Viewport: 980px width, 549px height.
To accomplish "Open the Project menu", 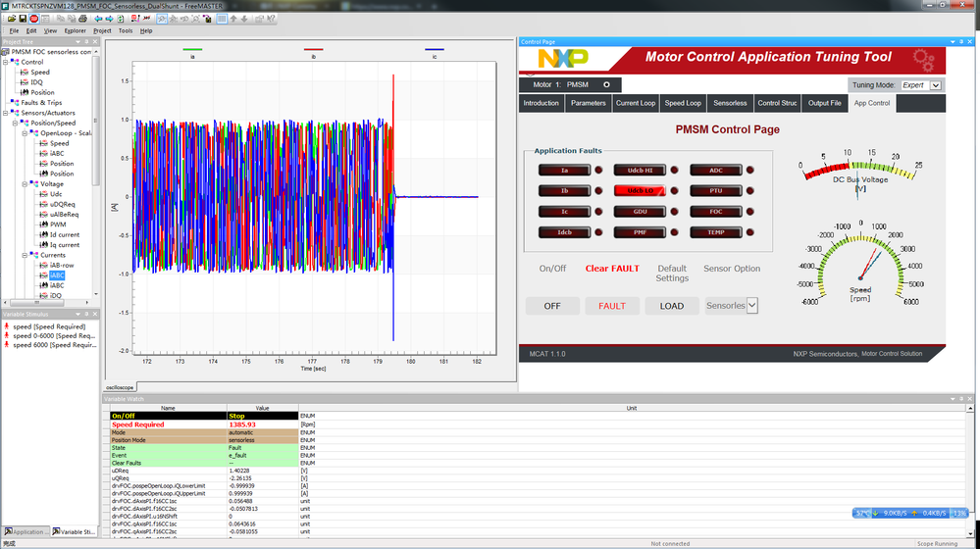I will 102,30.
